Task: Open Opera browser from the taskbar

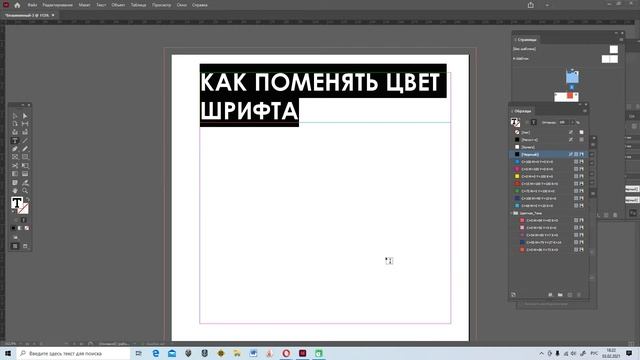Action: [286, 353]
